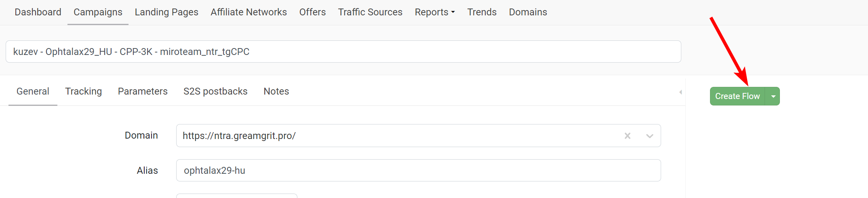Open Affiliate Networks

click(x=249, y=12)
